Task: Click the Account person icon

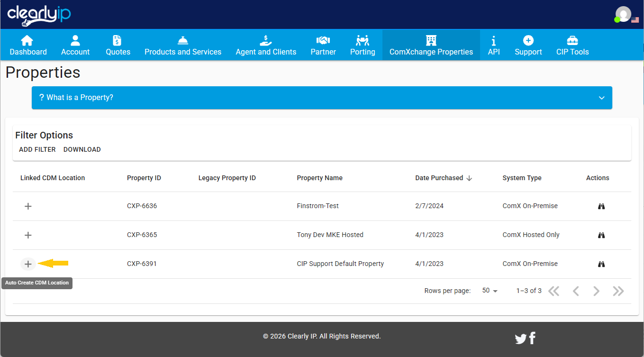Action: [75, 45]
